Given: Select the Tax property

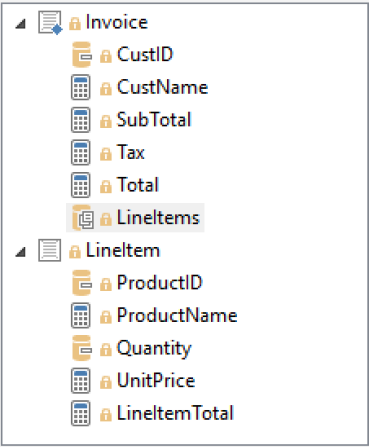Looking at the screenshot, I should coord(131,152).
